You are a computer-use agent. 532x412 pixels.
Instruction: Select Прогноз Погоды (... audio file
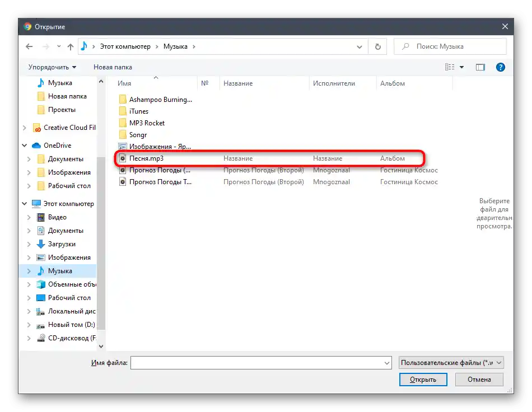[x=155, y=170]
